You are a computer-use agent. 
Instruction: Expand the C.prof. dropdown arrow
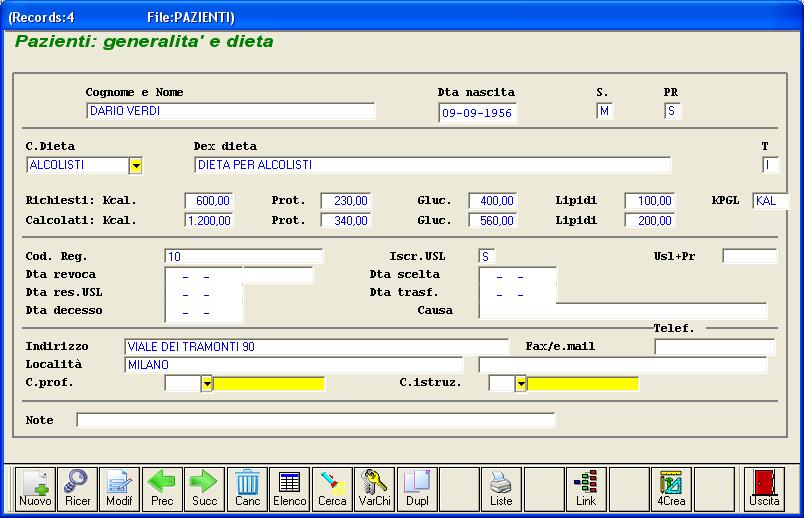tap(207, 383)
